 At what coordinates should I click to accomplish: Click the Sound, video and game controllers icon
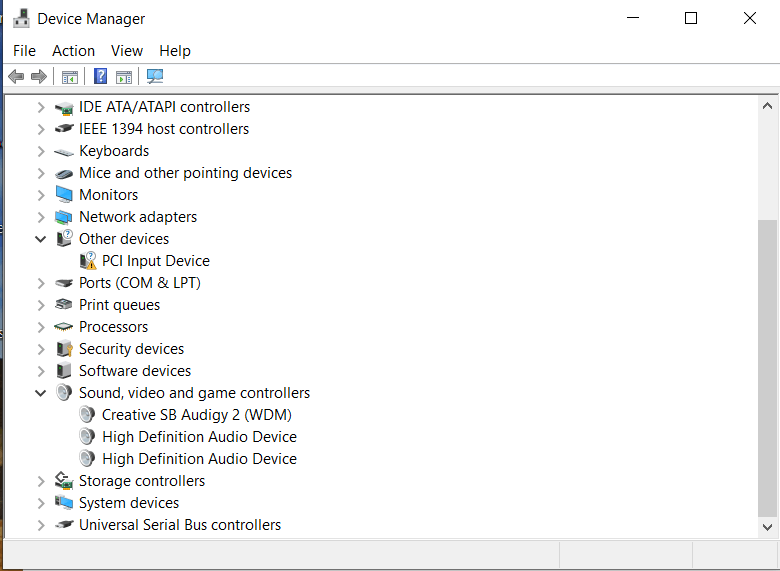tap(64, 392)
